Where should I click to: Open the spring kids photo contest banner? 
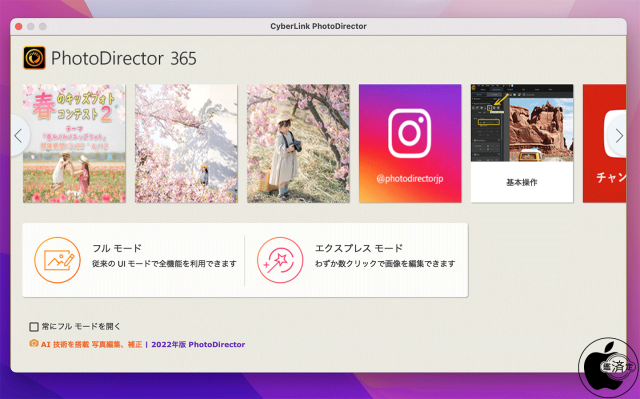[74, 143]
